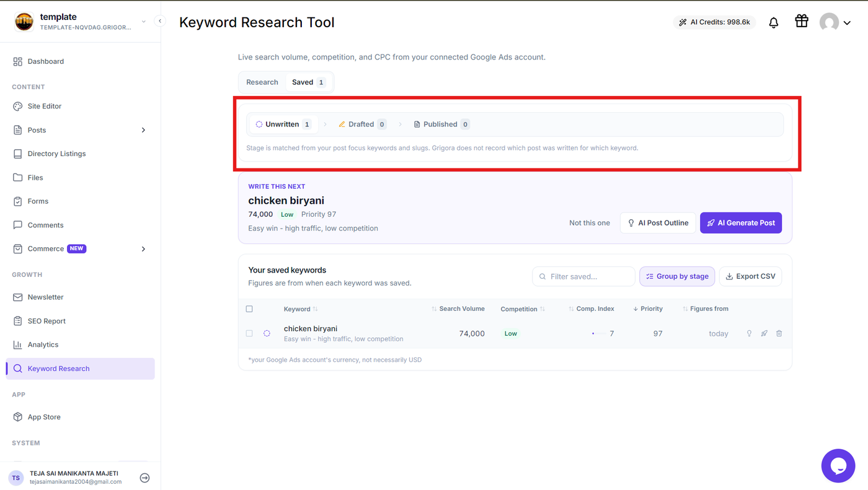The image size is (868, 490).
Task: Click Export CSV
Action: click(x=750, y=276)
